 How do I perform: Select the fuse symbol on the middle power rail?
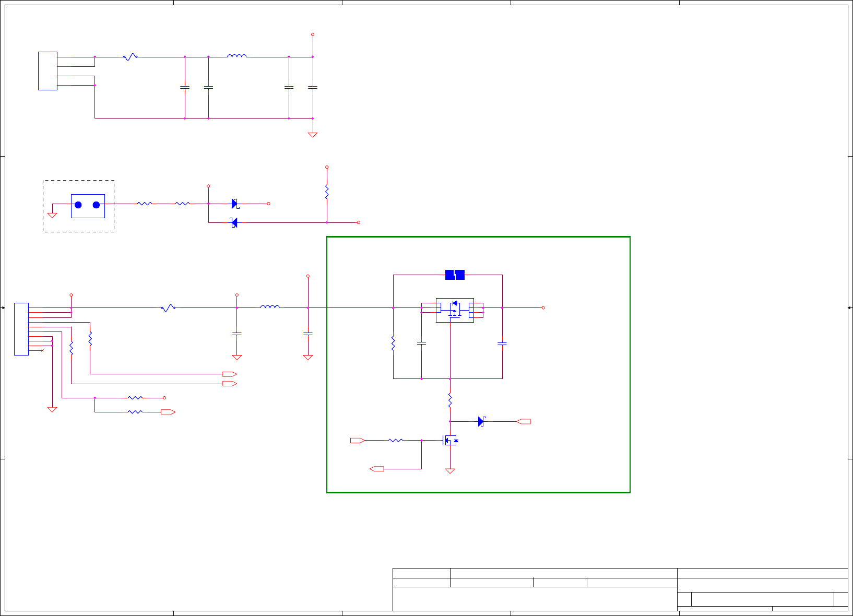point(168,308)
